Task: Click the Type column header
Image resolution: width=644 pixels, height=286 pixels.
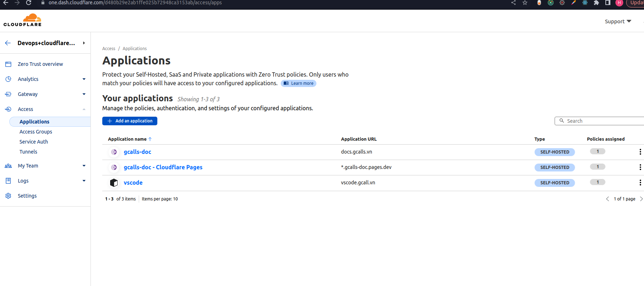Action: 540,139
